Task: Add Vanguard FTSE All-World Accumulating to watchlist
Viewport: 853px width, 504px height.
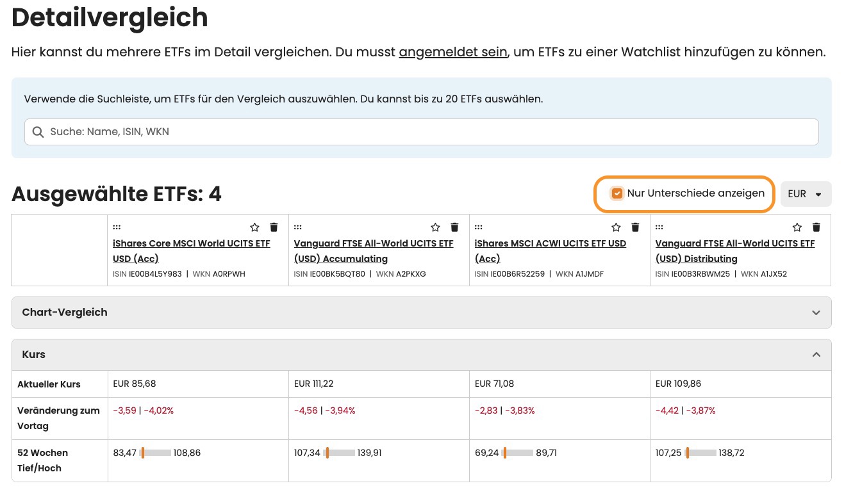Action: click(x=435, y=227)
